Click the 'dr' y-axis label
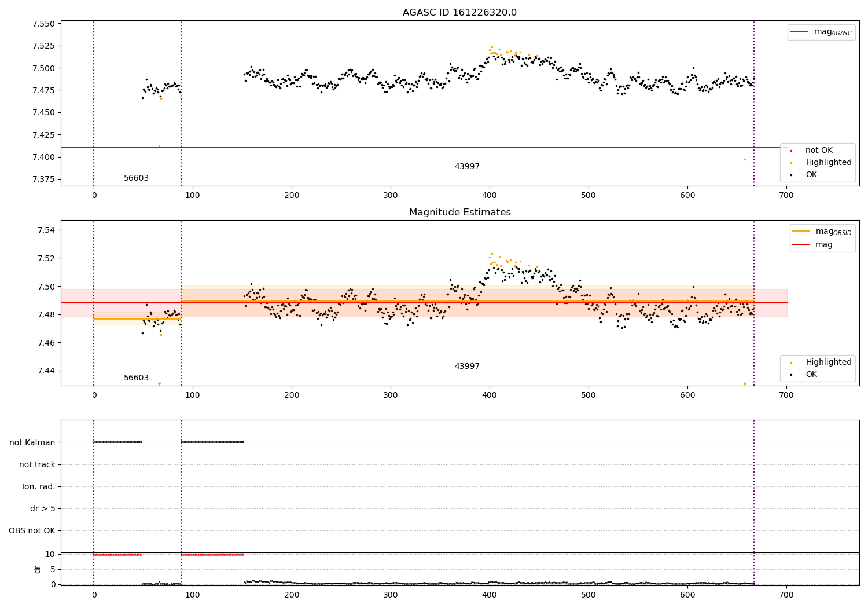 38,569
